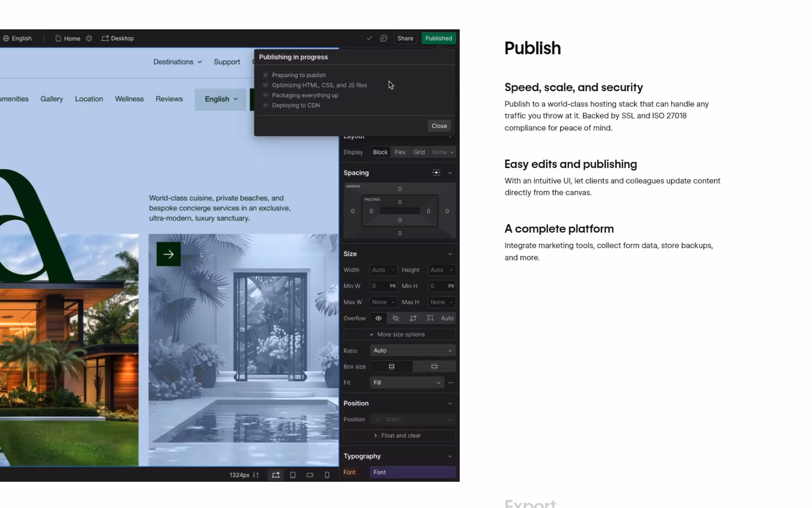This screenshot has height=508, width=812.
Task: Set overflow to clip icon
Action: 413,318
